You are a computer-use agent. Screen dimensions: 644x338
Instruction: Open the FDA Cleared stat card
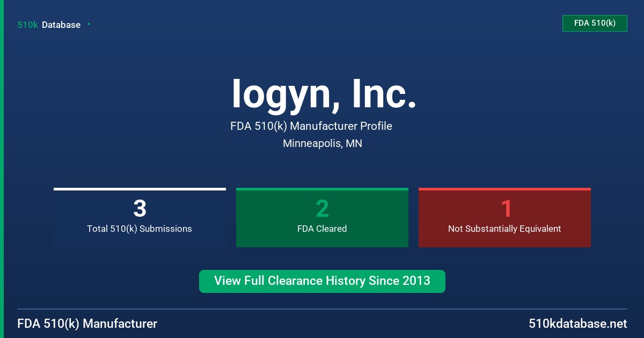(322, 217)
